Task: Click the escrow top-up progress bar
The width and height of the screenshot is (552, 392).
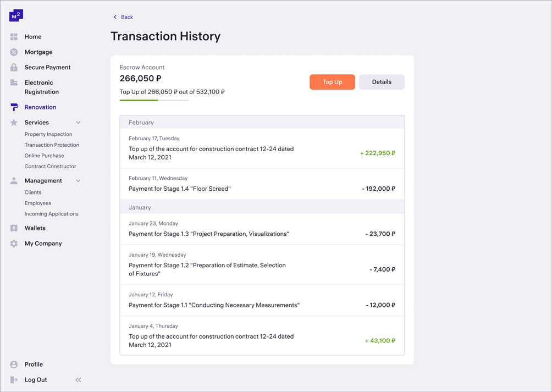Action: tap(154, 100)
